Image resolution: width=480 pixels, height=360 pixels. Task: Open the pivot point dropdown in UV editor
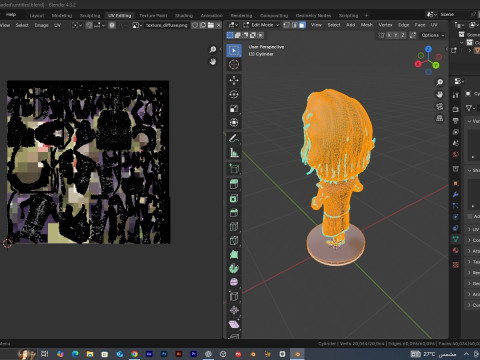77,25
